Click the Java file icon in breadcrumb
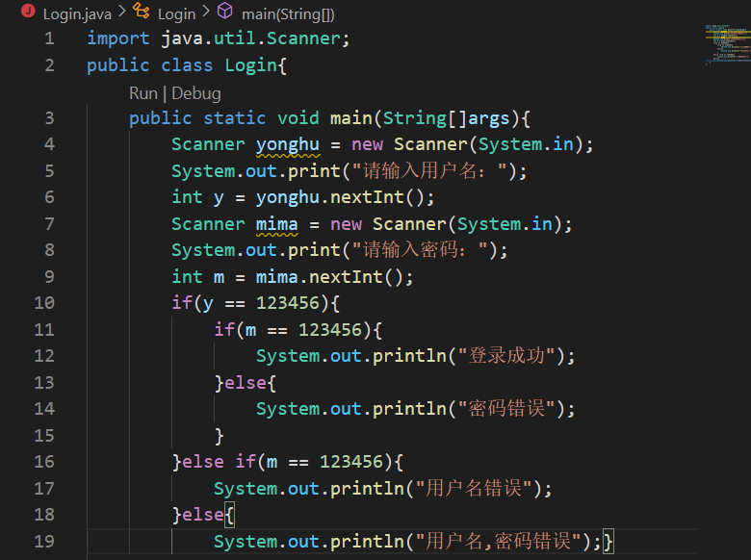This screenshot has height=560, width=751. click(28, 11)
